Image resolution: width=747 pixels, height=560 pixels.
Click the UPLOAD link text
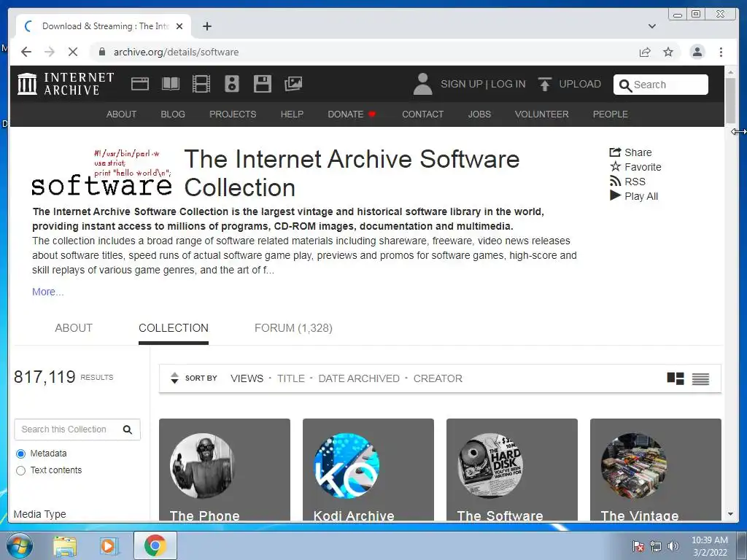coord(580,85)
